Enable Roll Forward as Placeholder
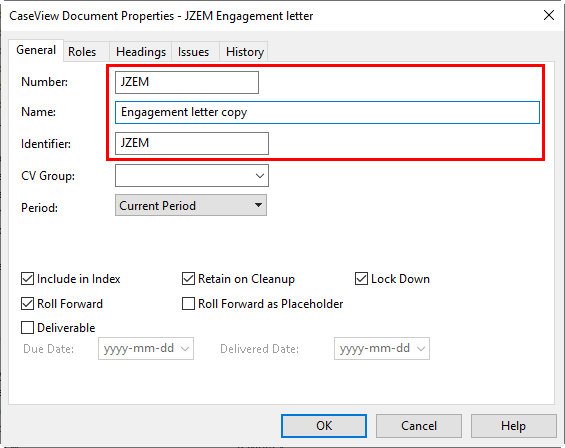 pyautogui.click(x=188, y=303)
